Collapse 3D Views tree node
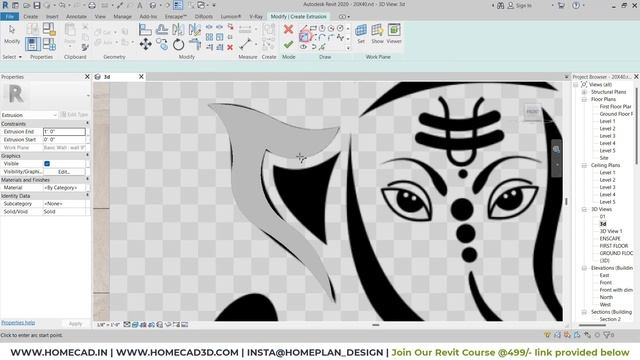The height and width of the screenshot is (360, 640). 584,209
